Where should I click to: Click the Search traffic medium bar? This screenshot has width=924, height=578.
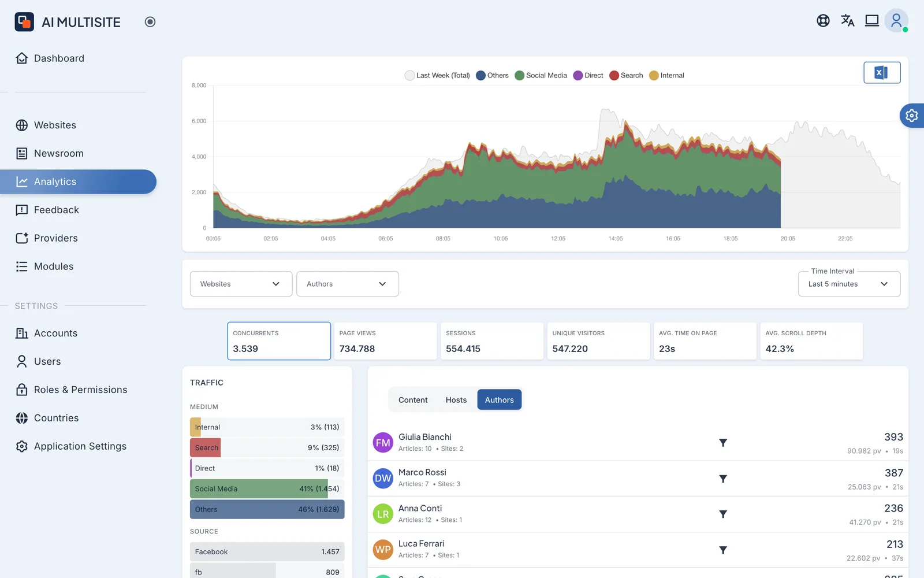[267, 448]
